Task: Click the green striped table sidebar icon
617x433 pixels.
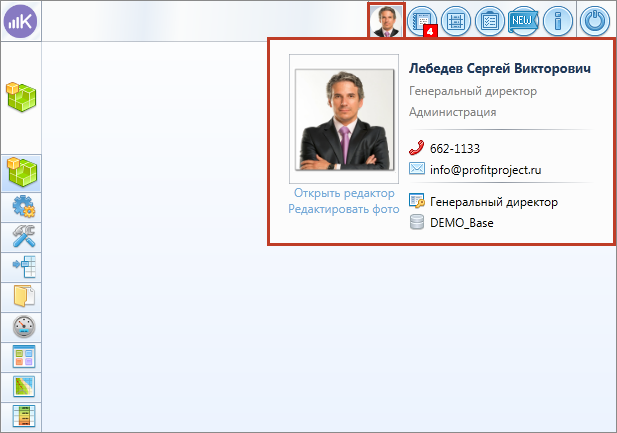Action: tap(24, 416)
